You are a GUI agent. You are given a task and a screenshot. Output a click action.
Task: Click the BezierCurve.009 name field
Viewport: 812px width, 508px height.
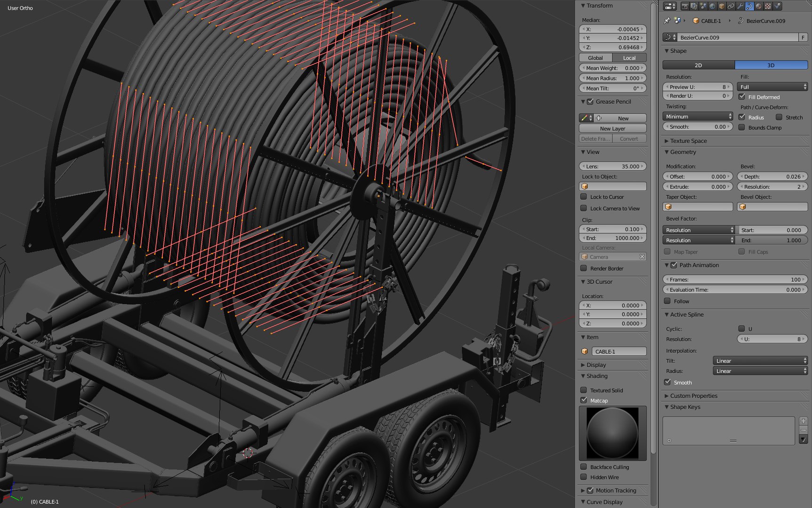click(x=738, y=37)
